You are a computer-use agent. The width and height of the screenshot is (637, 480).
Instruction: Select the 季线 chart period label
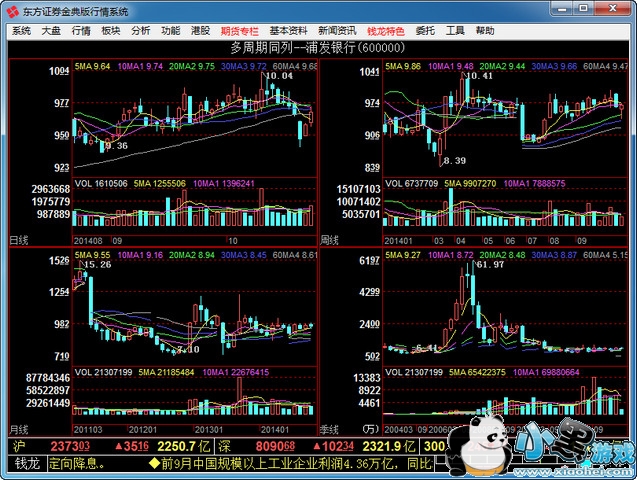click(x=329, y=429)
